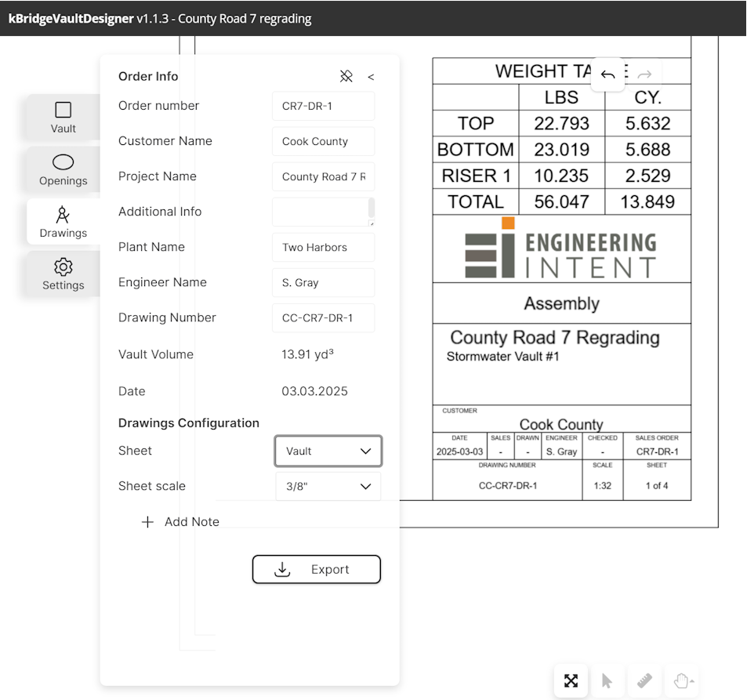Collapse the Order Info panel
Screen dimensions: 747x700
(371, 77)
